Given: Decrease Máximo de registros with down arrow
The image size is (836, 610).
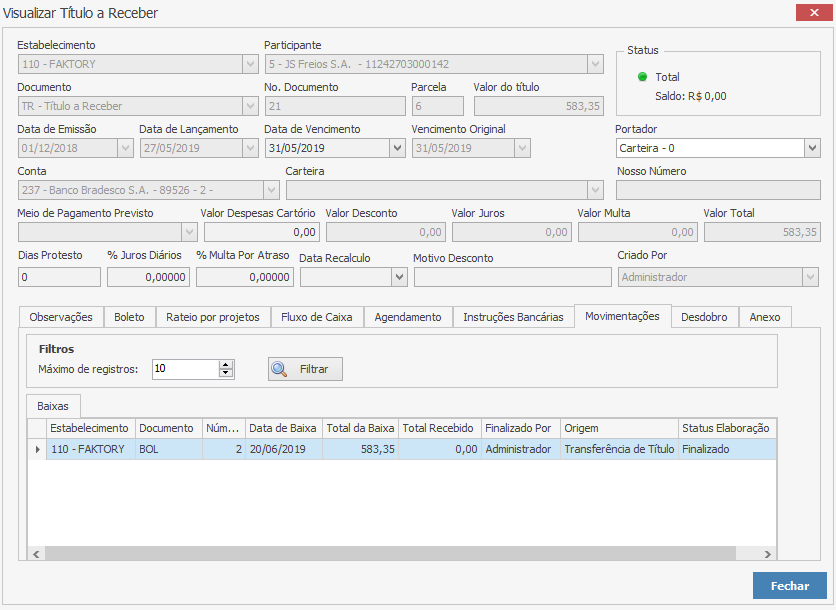Looking at the screenshot, I should click(x=226, y=374).
